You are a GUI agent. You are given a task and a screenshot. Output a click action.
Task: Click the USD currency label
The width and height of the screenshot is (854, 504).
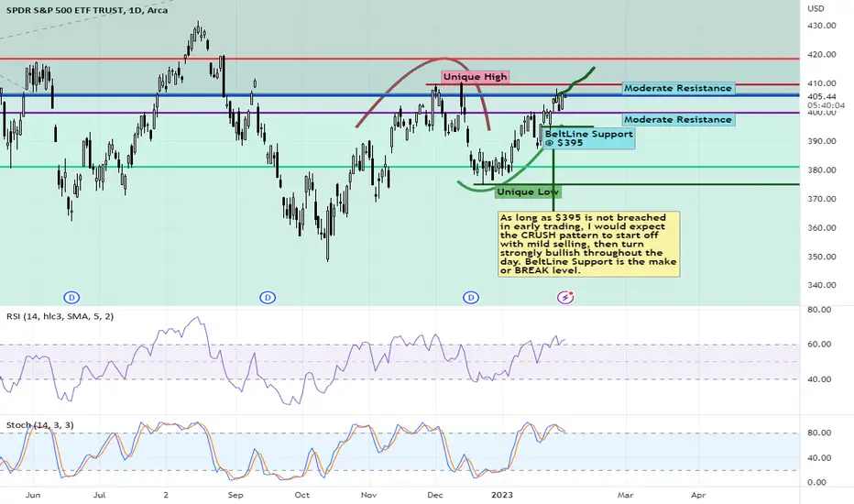[816, 8]
